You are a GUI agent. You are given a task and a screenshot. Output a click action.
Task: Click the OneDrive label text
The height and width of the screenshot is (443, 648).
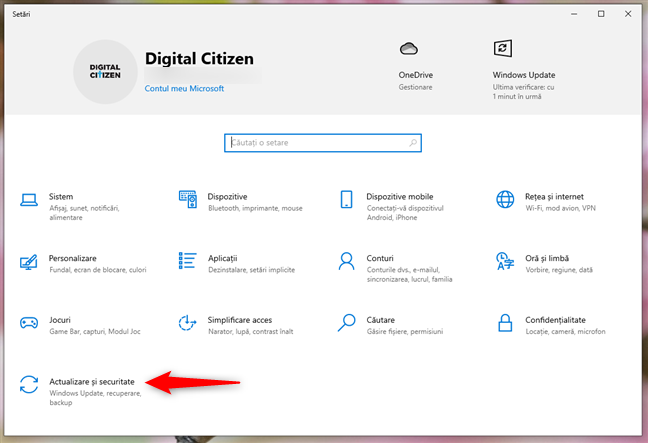point(416,75)
